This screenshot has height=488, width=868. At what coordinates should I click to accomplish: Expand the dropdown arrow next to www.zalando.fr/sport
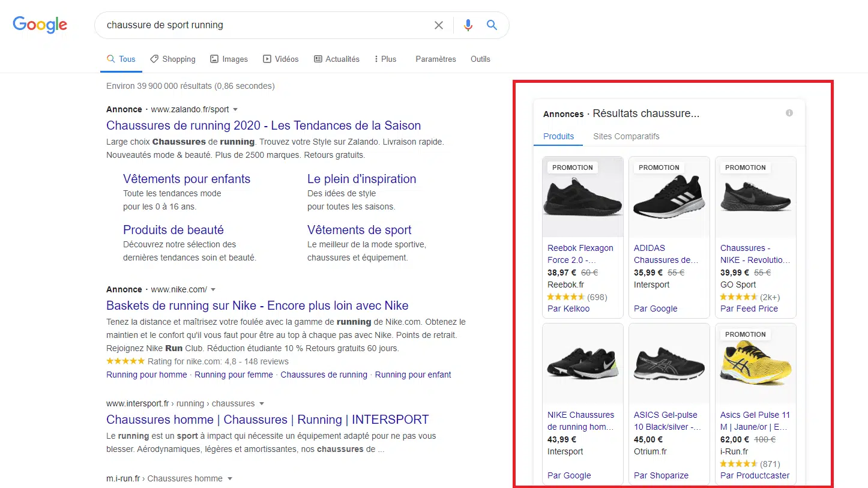[235, 110]
